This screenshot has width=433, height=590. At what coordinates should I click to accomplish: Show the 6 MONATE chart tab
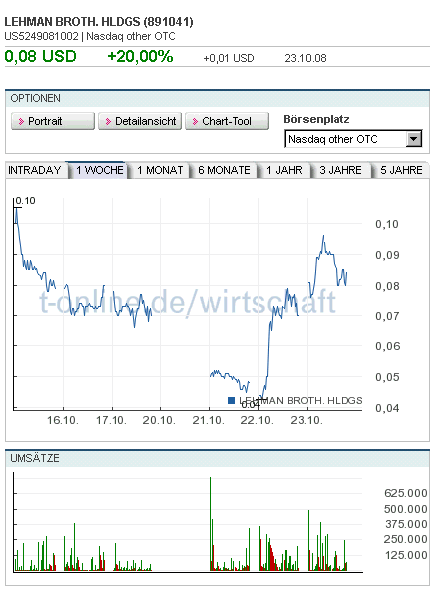click(225, 170)
